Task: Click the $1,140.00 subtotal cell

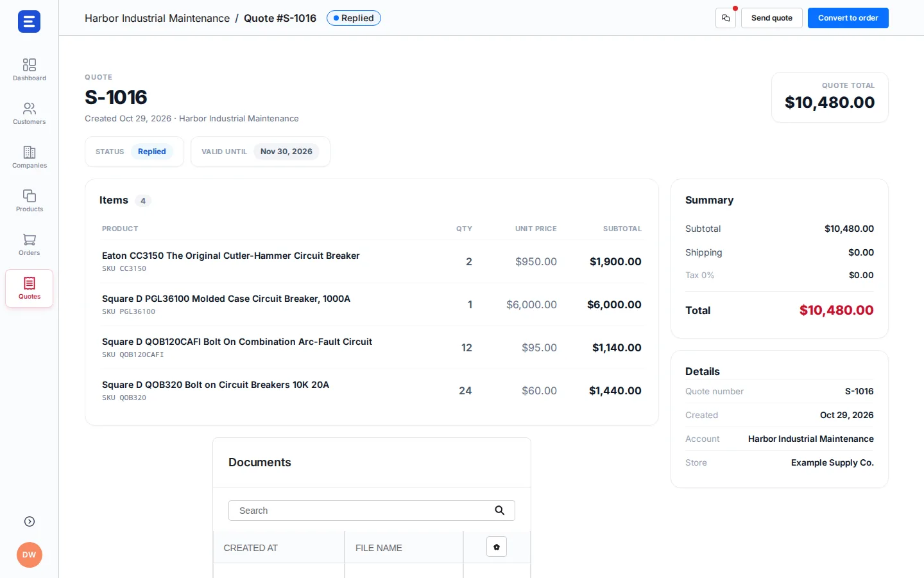Action: coord(617,348)
